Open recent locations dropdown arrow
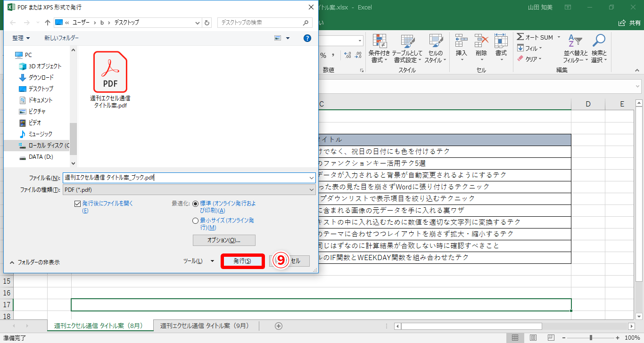The width and height of the screenshot is (644, 343). (x=38, y=23)
